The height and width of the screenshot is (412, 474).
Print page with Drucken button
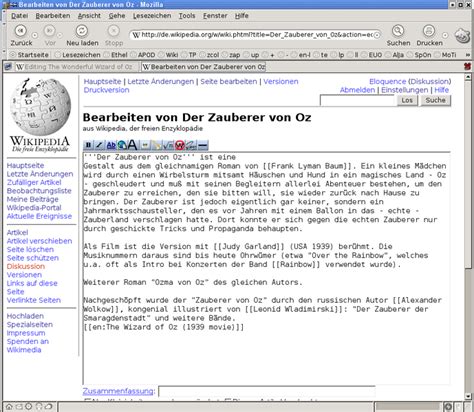pos(429,35)
